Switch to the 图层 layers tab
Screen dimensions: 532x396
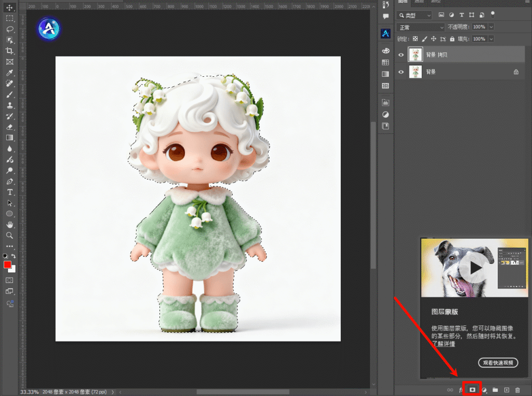click(x=403, y=2)
